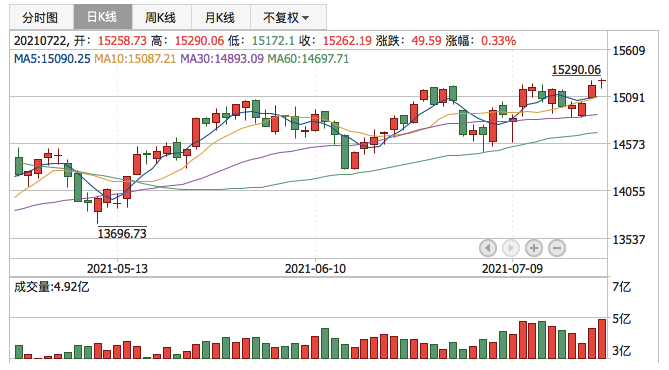Click the 15091 price axis value
669x370 pixels.
[629, 98]
